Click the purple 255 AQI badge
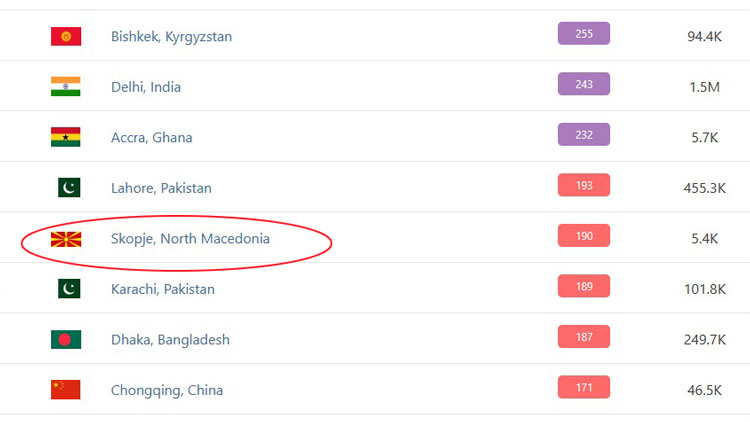750x422 pixels. [584, 34]
